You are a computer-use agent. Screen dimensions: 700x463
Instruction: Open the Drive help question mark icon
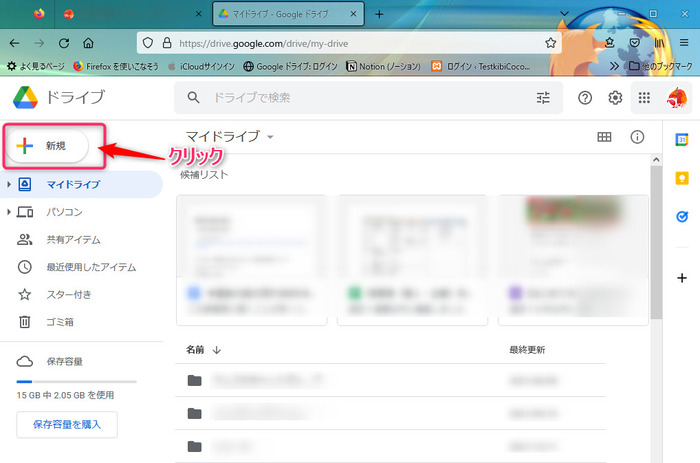click(x=585, y=97)
